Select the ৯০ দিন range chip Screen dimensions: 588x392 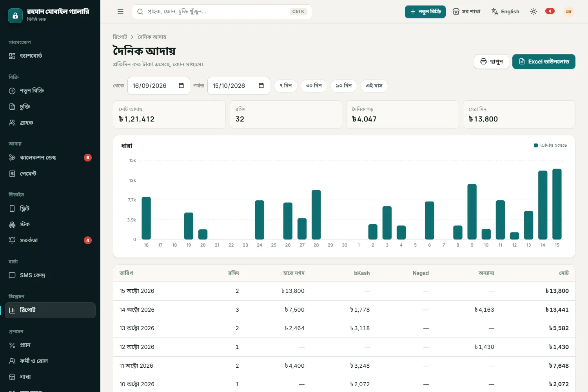[344, 86]
